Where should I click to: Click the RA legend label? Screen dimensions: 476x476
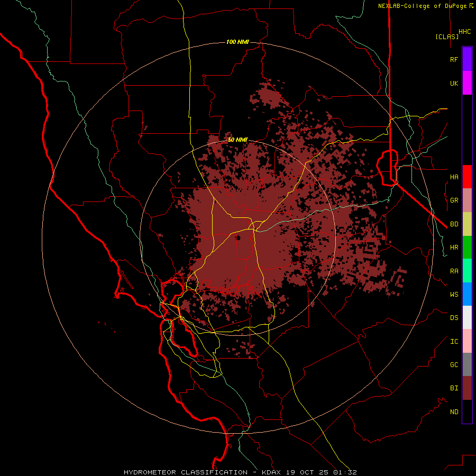pos(454,271)
